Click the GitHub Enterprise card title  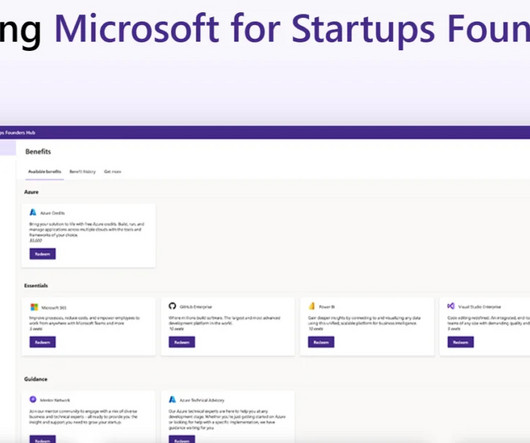point(196,307)
